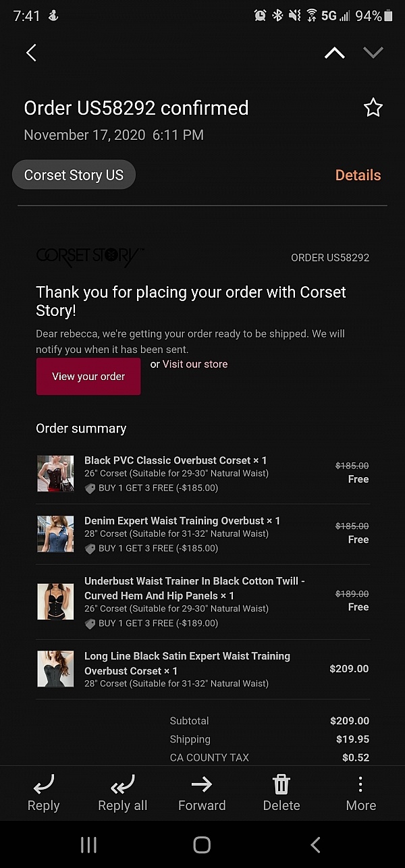405x868 pixels.
Task: Open the More options menu
Action: [x=360, y=793]
